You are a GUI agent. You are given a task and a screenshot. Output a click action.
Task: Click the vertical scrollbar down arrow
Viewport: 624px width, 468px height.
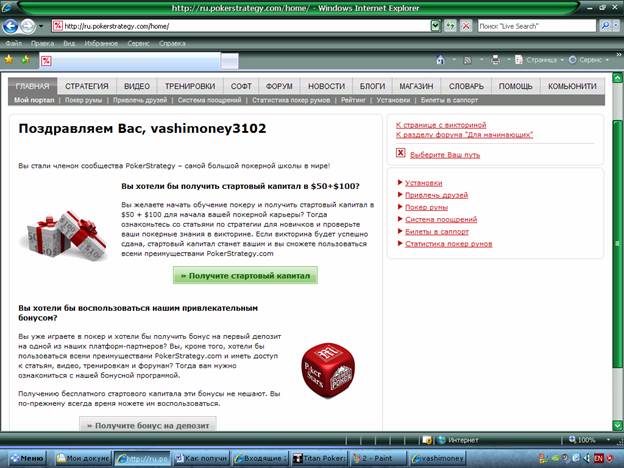tap(618, 425)
